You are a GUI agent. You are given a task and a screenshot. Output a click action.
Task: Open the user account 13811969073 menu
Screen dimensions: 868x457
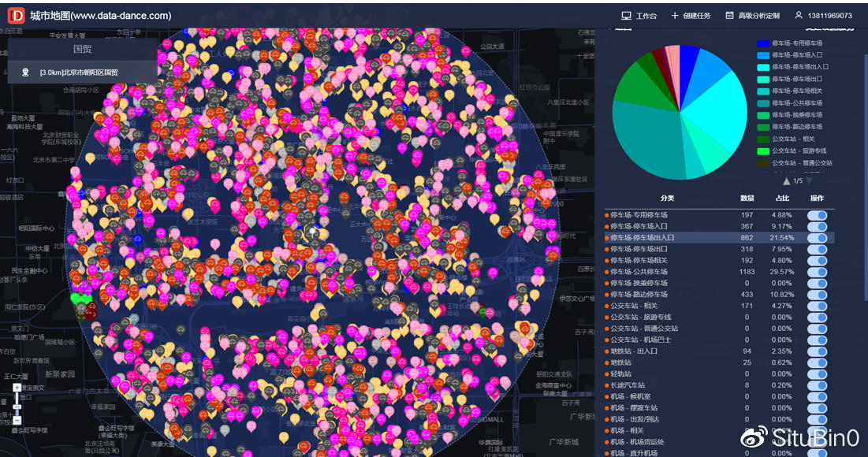(x=824, y=16)
